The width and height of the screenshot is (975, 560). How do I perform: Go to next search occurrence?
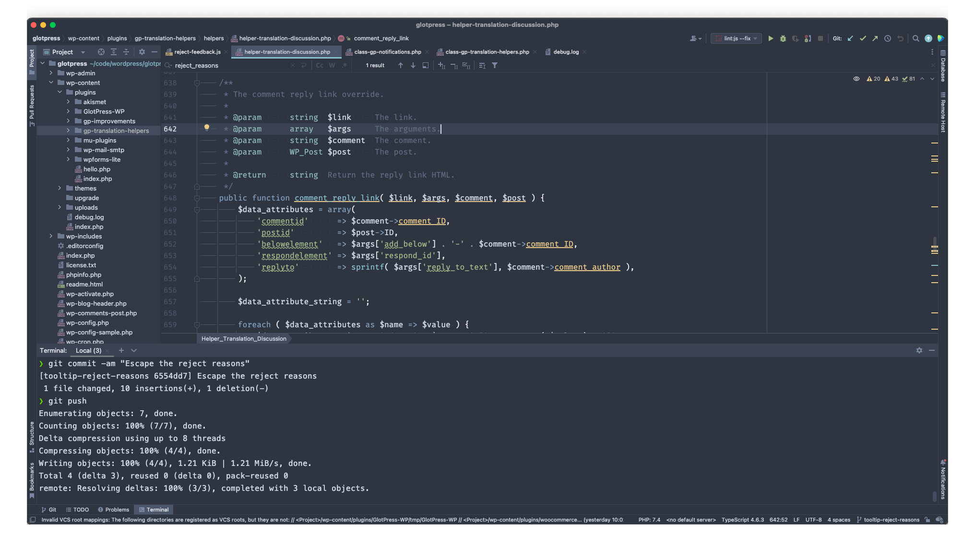413,65
